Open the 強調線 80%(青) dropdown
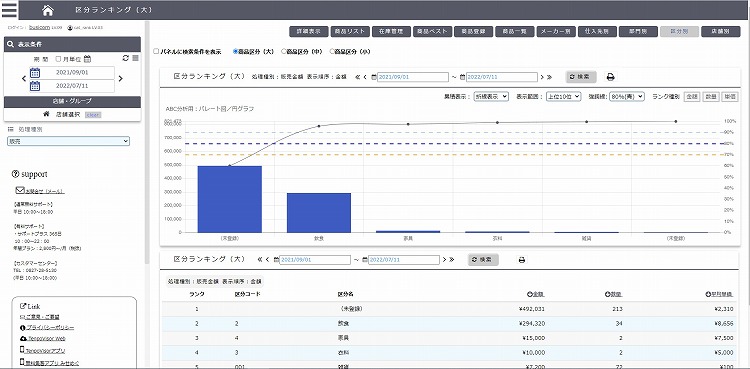 pos(627,96)
